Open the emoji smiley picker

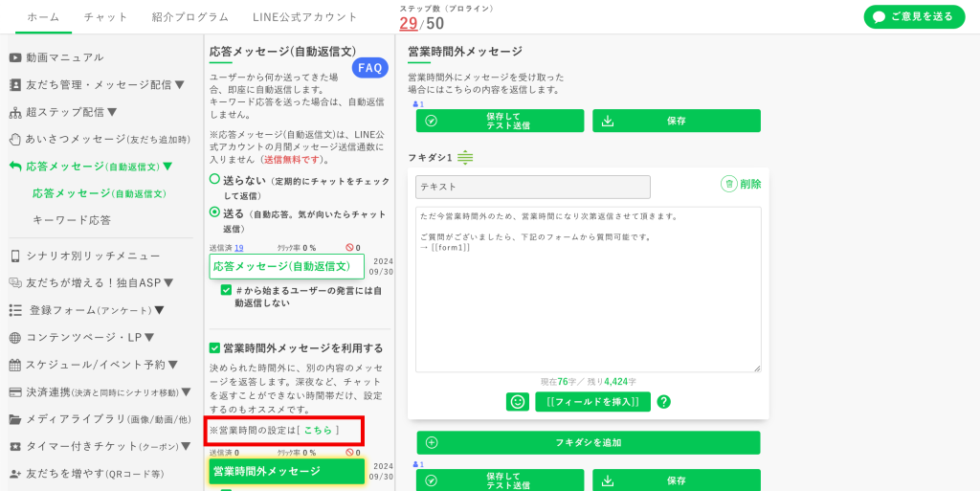(518, 402)
